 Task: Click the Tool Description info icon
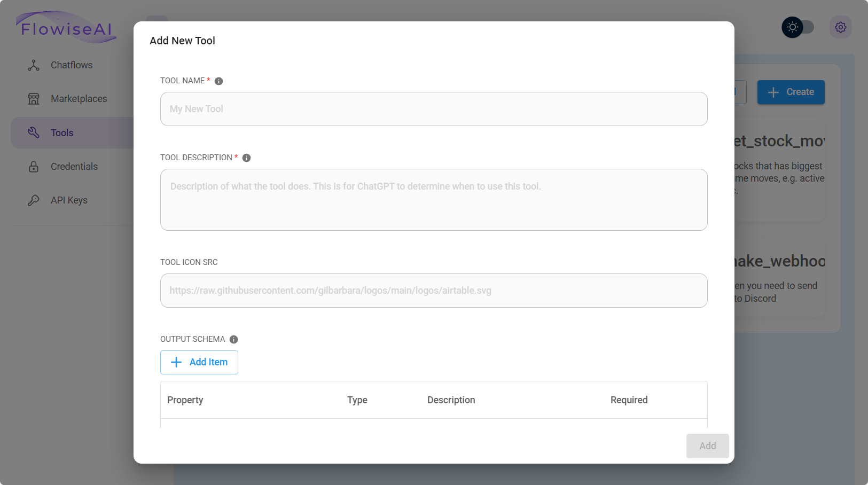(x=246, y=158)
